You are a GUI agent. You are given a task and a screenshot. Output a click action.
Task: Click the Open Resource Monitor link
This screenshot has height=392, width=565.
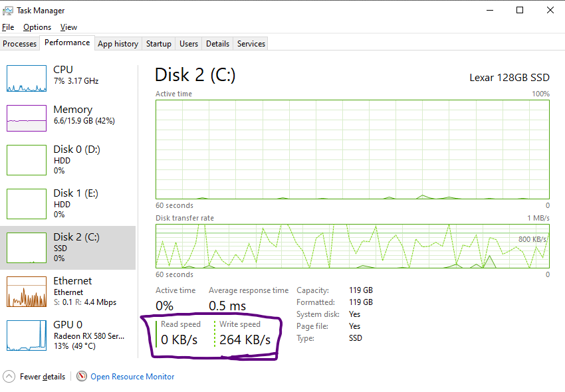coord(132,377)
